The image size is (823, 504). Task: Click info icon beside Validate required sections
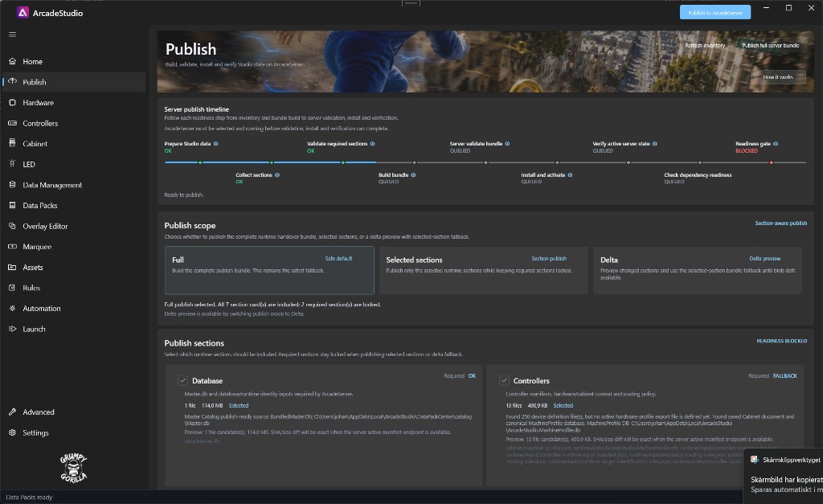[373, 144]
